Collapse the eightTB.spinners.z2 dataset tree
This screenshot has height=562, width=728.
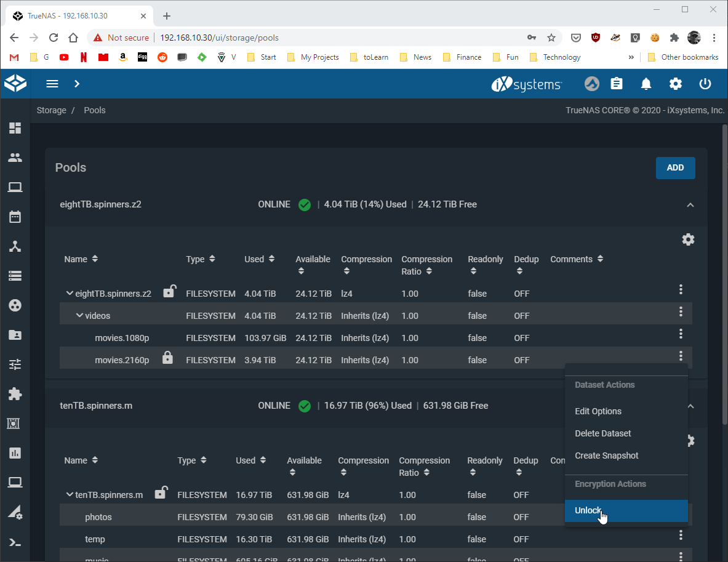point(70,293)
